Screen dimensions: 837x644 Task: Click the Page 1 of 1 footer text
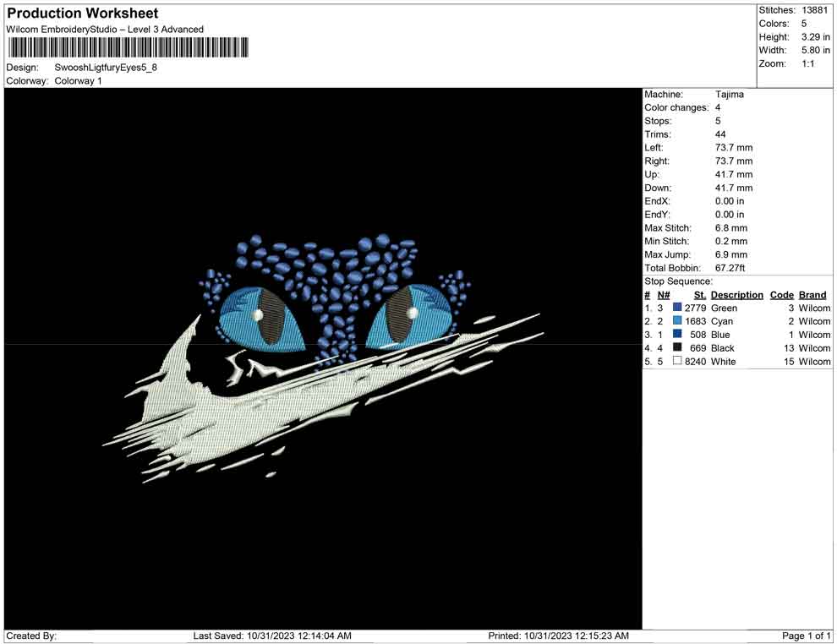(806, 636)
